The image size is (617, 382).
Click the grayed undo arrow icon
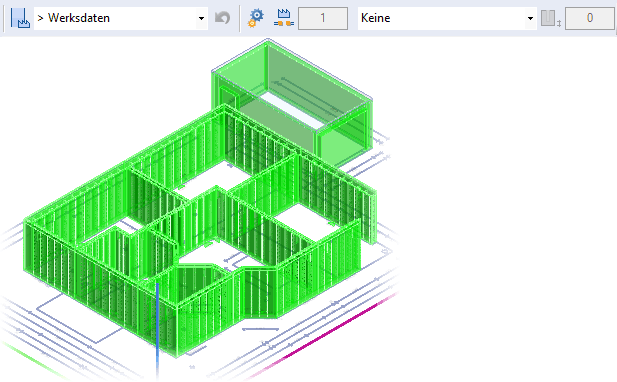223,18
